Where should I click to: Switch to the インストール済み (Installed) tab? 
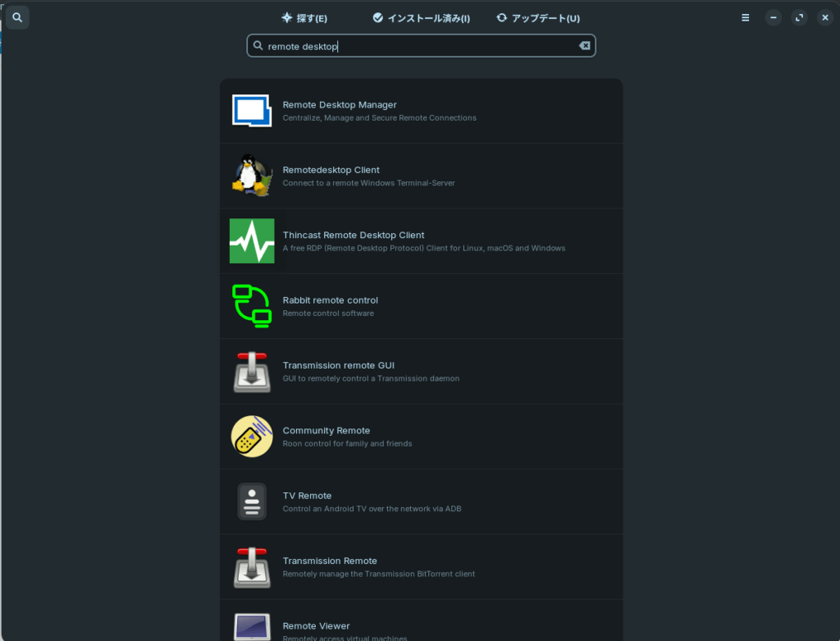(x=421, y=18)
